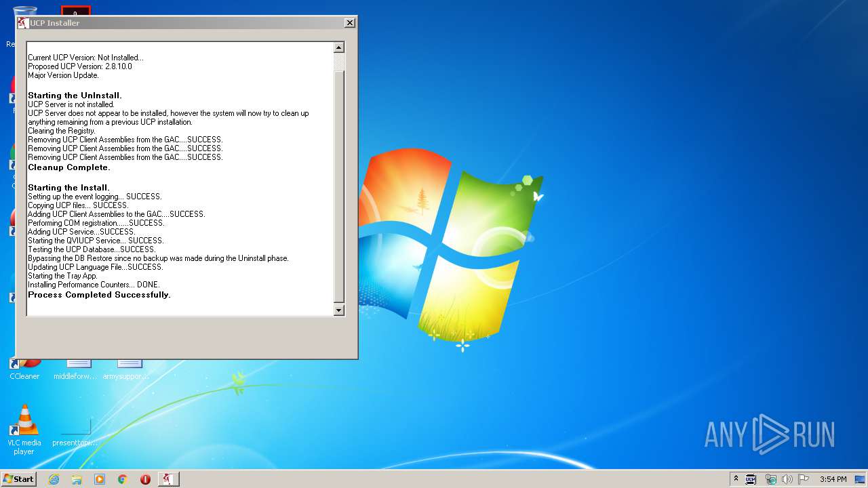Screen dimensions: 868x488
Task: Close the UCP Installer window
Action: 350,22
